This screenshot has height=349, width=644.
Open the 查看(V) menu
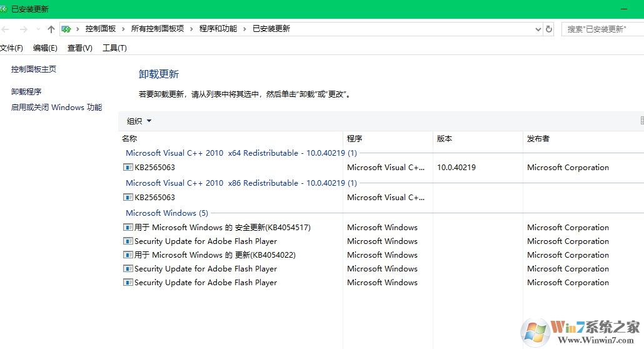pos(79,48)
